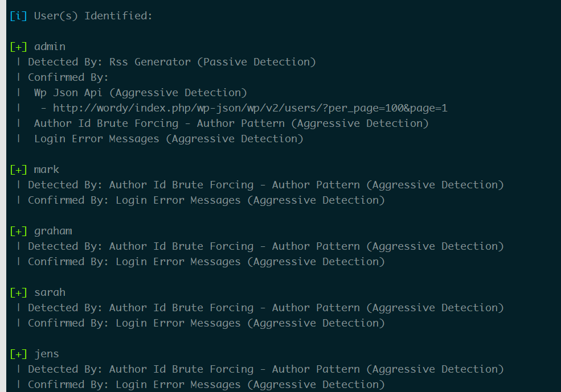Click mark's Detected By line
Image resolution: width=561 pixels, height=392 pixels.
coord(266,185)
